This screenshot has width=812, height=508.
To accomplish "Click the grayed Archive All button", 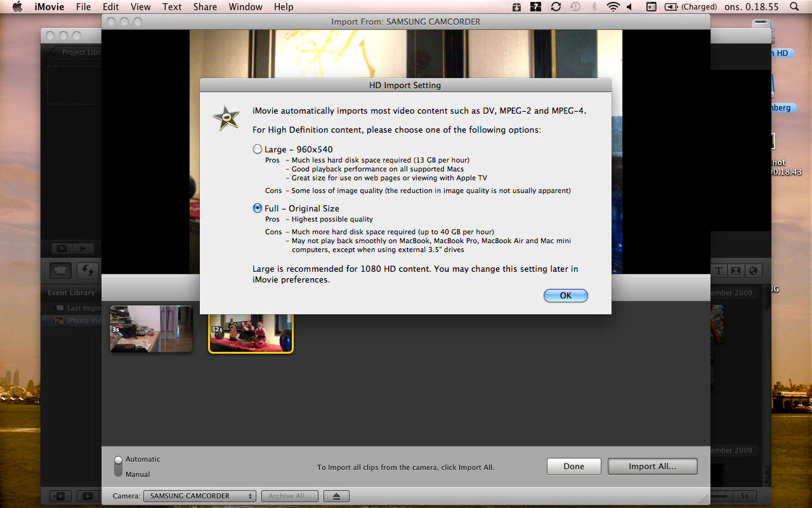I will coord(289,496).
